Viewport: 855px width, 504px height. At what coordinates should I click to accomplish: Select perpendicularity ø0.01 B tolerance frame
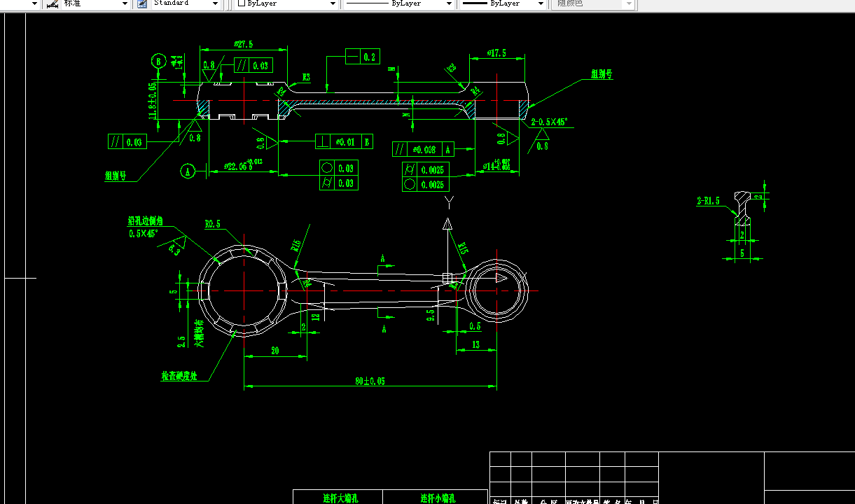click(344, 141)
